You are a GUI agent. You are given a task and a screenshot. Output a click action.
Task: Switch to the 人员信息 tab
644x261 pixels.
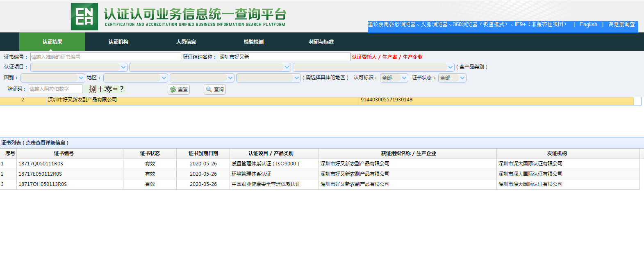[186, 42]
